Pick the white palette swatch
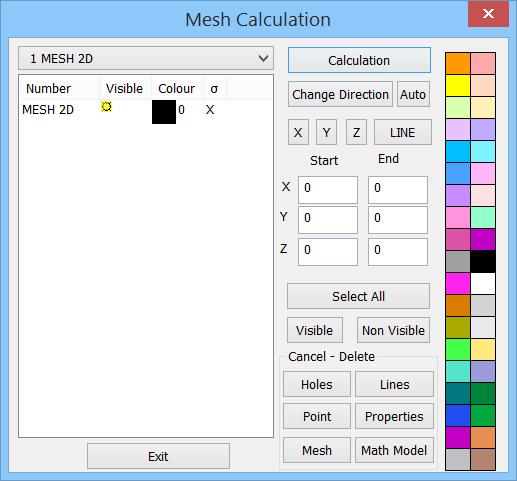 tap(483, 283)
